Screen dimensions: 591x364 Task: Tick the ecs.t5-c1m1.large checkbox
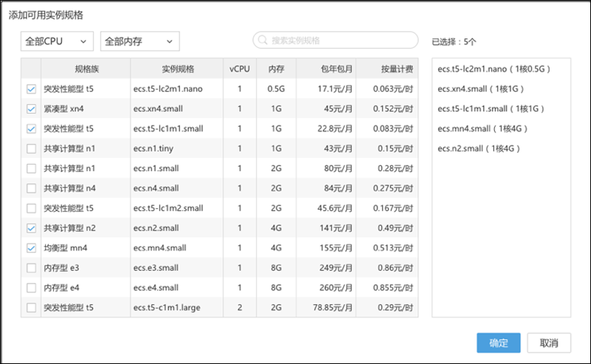pos(31,308)
